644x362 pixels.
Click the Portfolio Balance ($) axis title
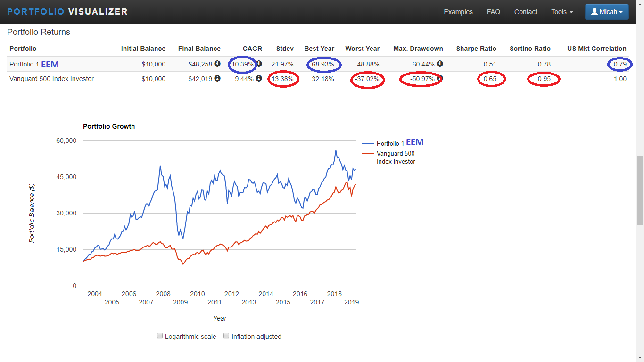point(32,213)
